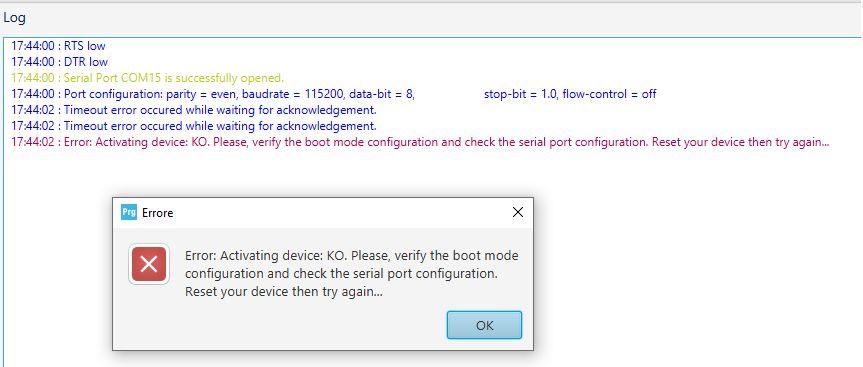863x367 pixels.
Task: Click the green COM15 successfully opened line
Action: [x=148, y=78]
